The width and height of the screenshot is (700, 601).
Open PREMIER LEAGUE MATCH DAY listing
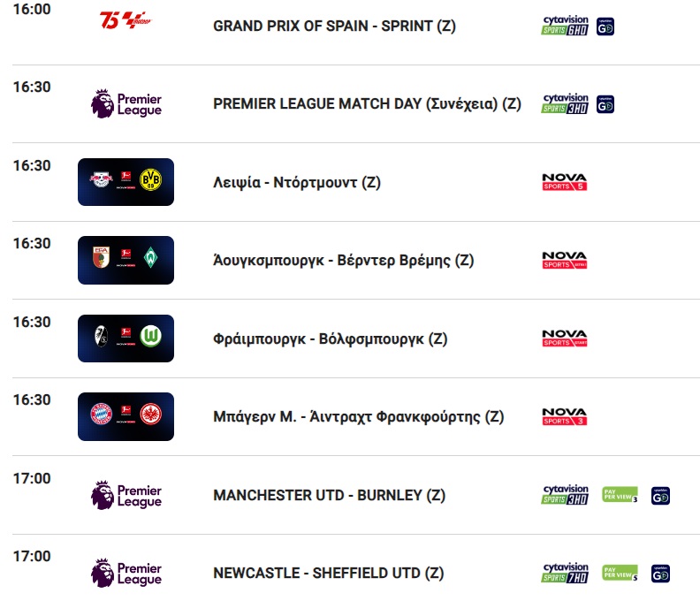[x=367, y=104]
